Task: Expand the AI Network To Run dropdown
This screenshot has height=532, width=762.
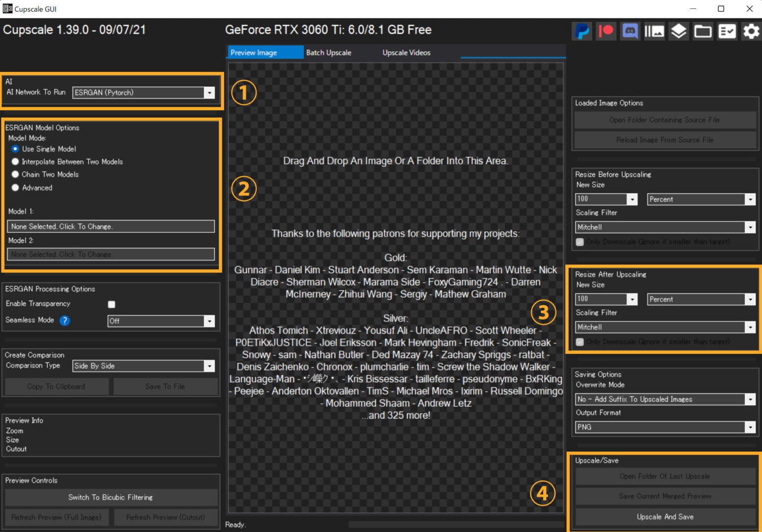Action: [209, 93]
